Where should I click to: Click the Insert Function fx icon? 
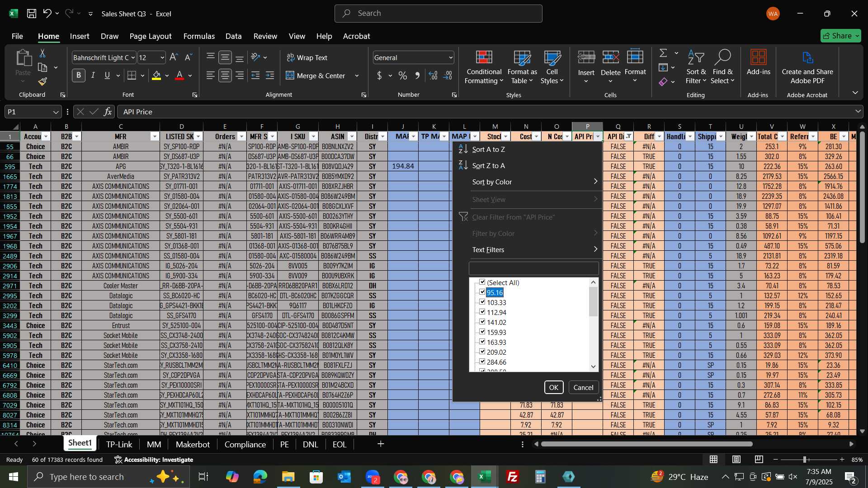point(108,112)
